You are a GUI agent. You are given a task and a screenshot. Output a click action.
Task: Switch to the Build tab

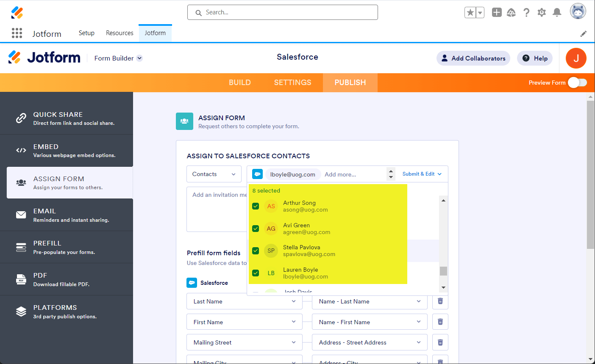(x=240, y=83)
